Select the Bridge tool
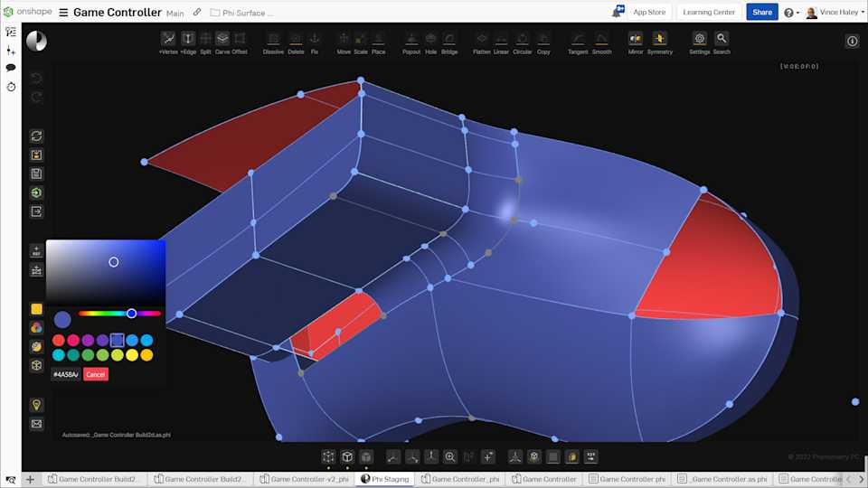Screen dimensions: 868x488 point(449,42)
